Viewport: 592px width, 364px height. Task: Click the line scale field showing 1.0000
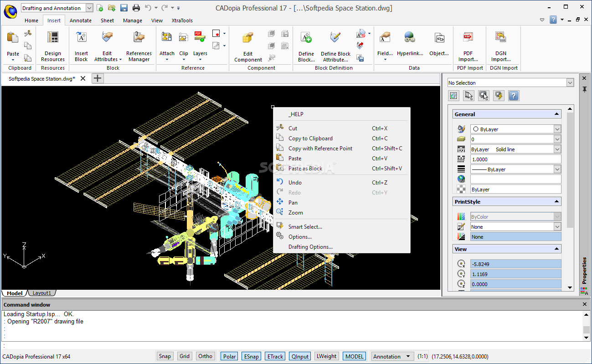(515, 159)
